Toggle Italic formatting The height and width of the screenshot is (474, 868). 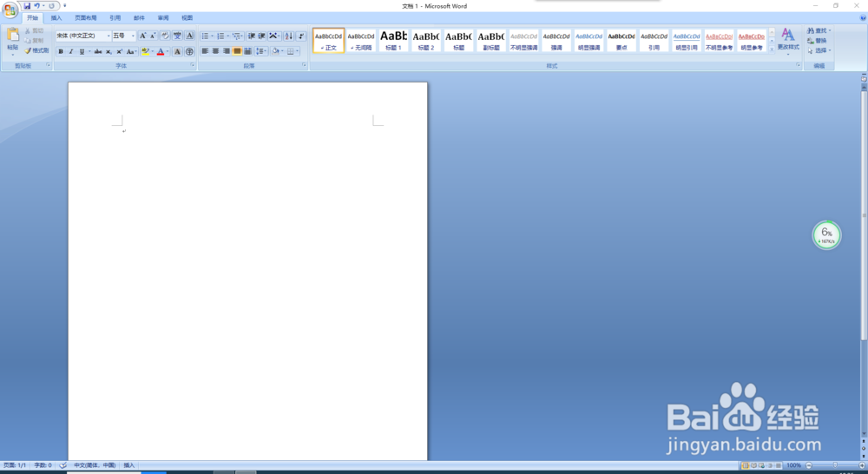click(71, 51)
